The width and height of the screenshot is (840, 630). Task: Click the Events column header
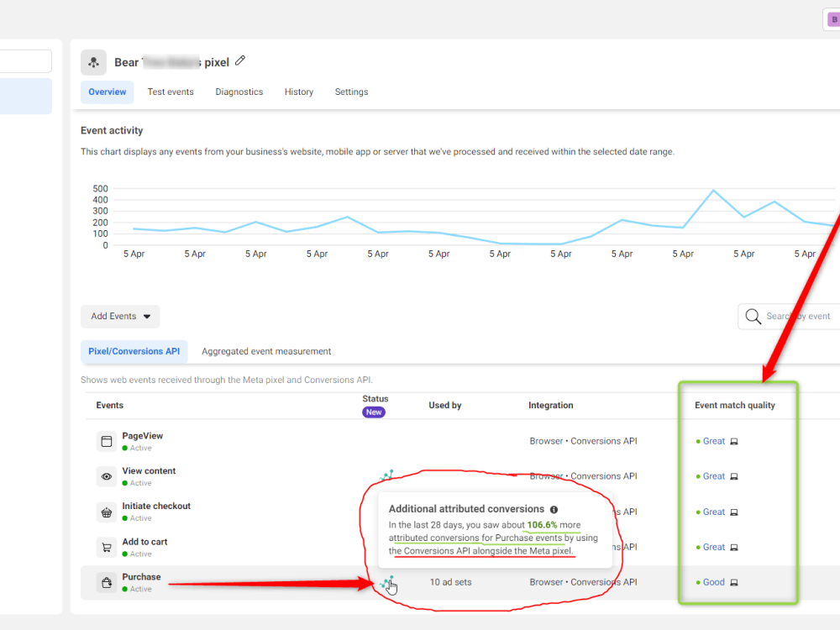tap(110, 406)
